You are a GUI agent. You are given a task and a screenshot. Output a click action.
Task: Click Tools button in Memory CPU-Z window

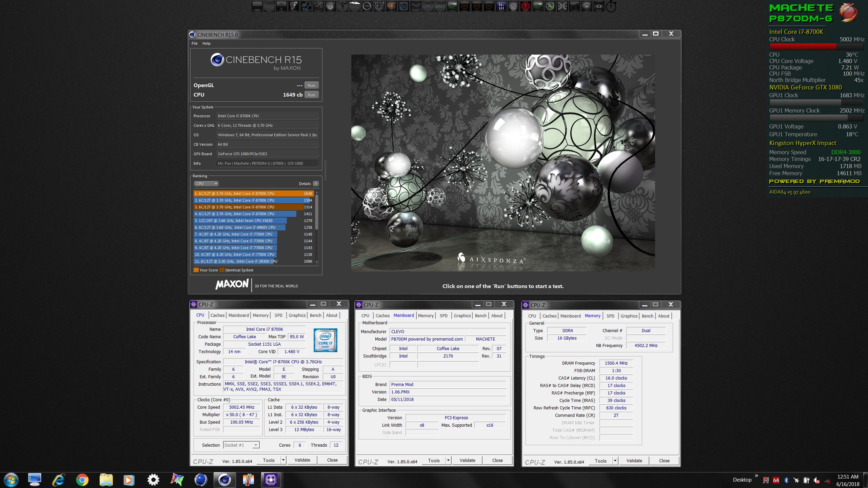point(600,461)
